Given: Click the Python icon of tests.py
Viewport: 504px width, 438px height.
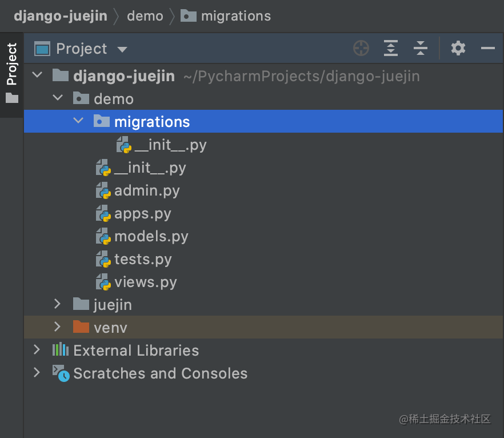Looking at the screenshot, I should point(103,259).
